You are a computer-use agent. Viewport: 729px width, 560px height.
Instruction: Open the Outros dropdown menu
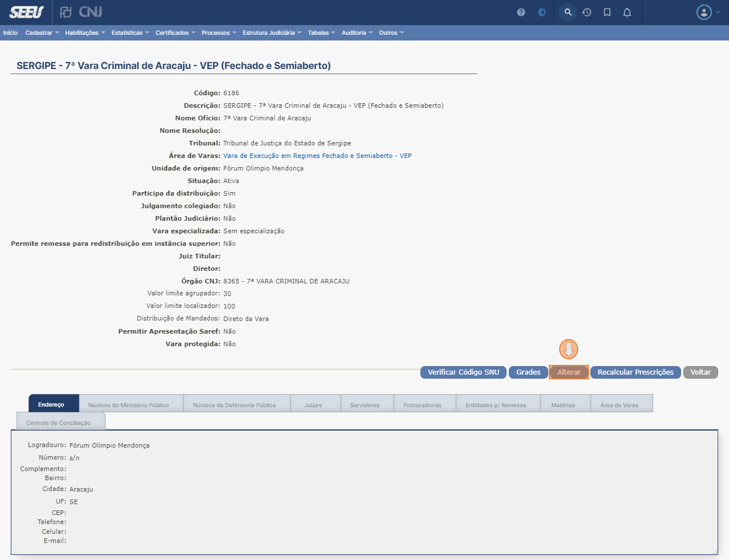click(391, 33)
